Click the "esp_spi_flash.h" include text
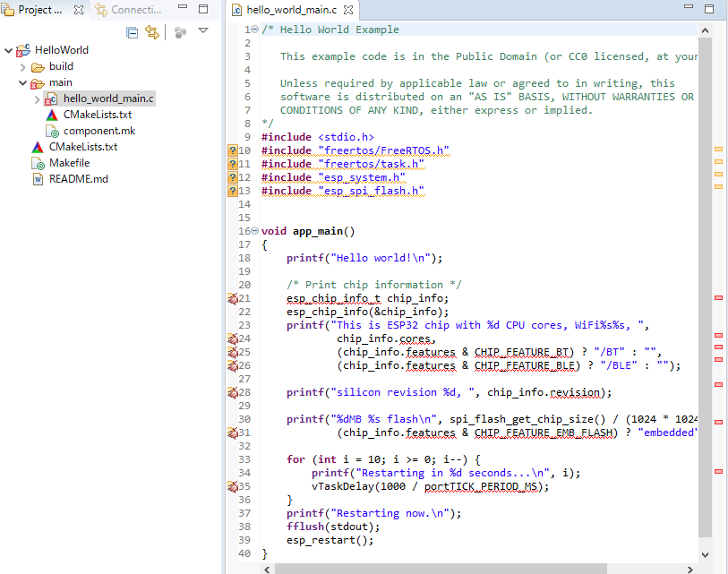 [x=372, y=191]
